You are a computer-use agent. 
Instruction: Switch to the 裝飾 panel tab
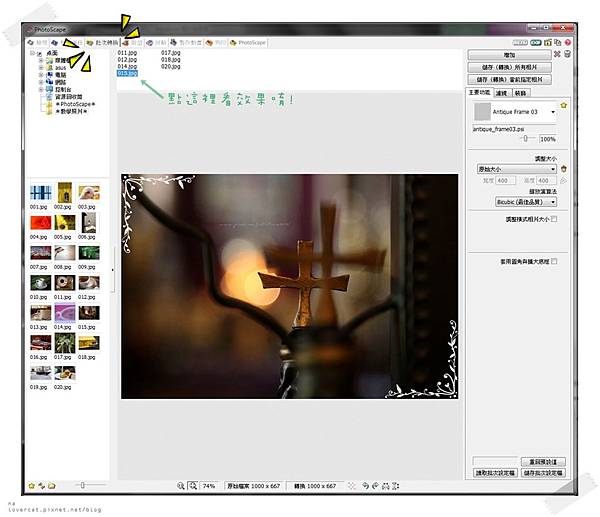point(520,93)
